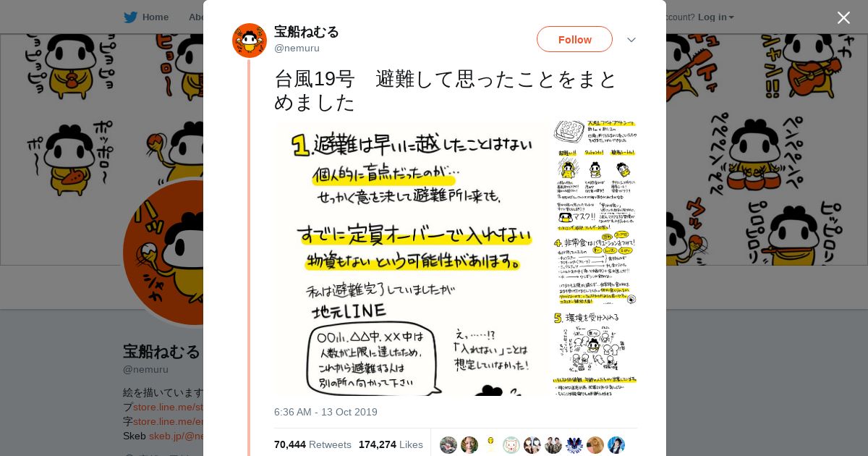Expand the tweet options chevron
Image resolution: width=868 pixels, height=456 pixels.
click(x=631, y=40)
